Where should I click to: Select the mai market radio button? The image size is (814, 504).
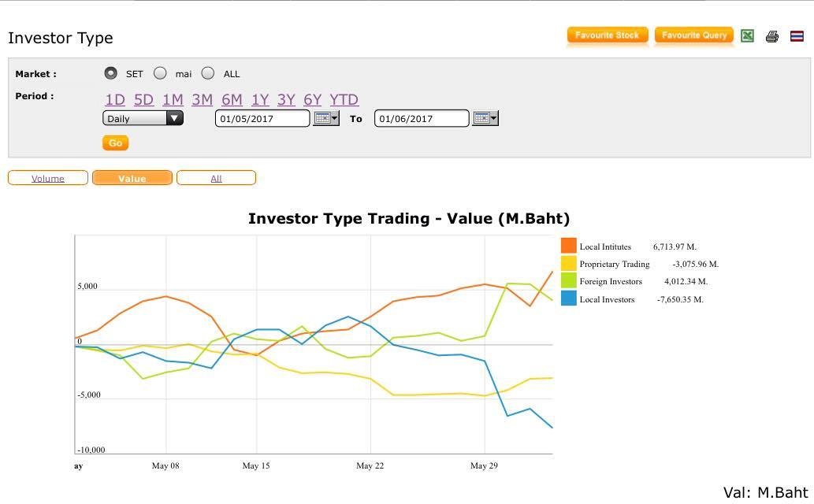pos(160,73)
